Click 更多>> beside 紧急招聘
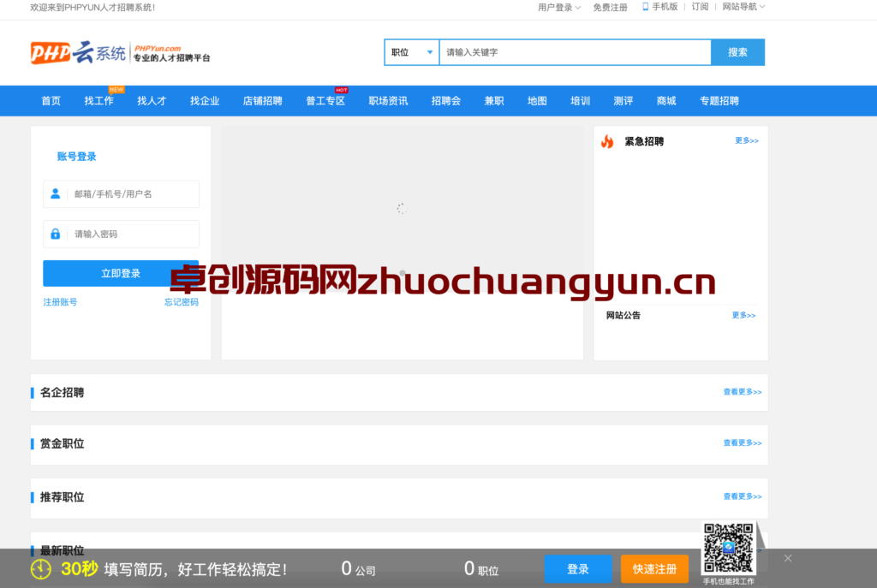The height and width of the screenshot is (588, 877). coord(747,140)
